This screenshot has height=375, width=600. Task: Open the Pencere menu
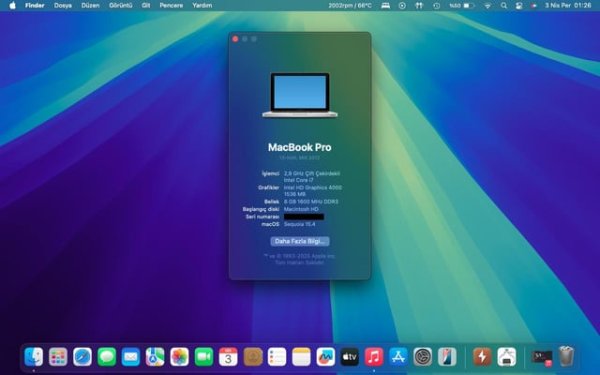click(171, 5)
